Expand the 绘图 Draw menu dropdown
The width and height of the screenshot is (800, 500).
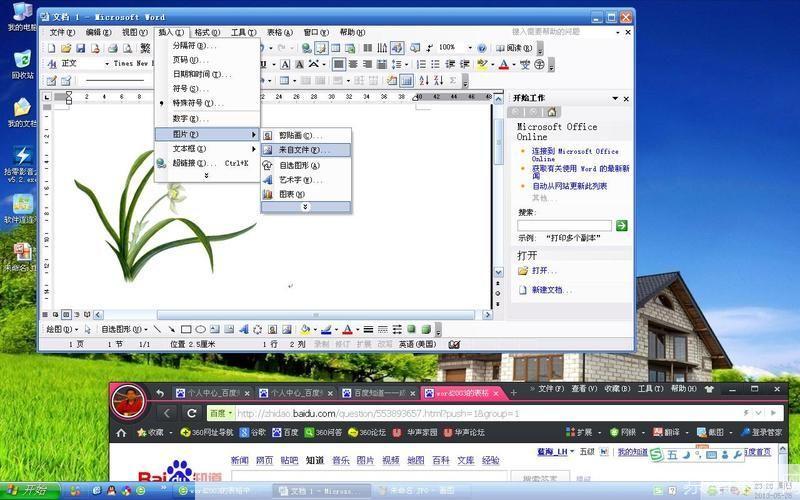[x=62, y=330]
